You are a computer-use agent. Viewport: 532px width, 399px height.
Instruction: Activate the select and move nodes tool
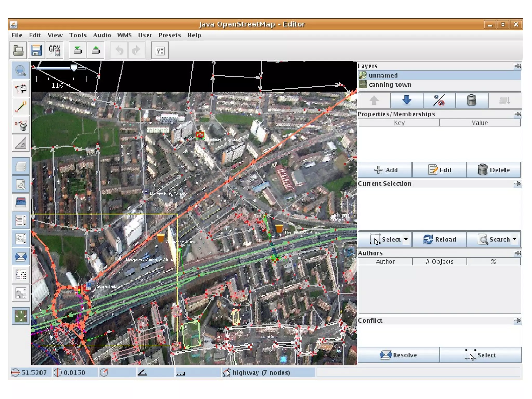tap(21, 89)
